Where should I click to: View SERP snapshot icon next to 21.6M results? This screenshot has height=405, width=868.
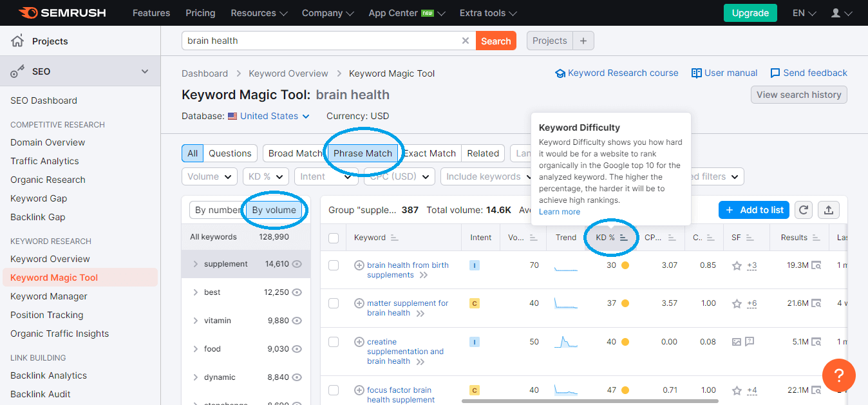[816, 303]
